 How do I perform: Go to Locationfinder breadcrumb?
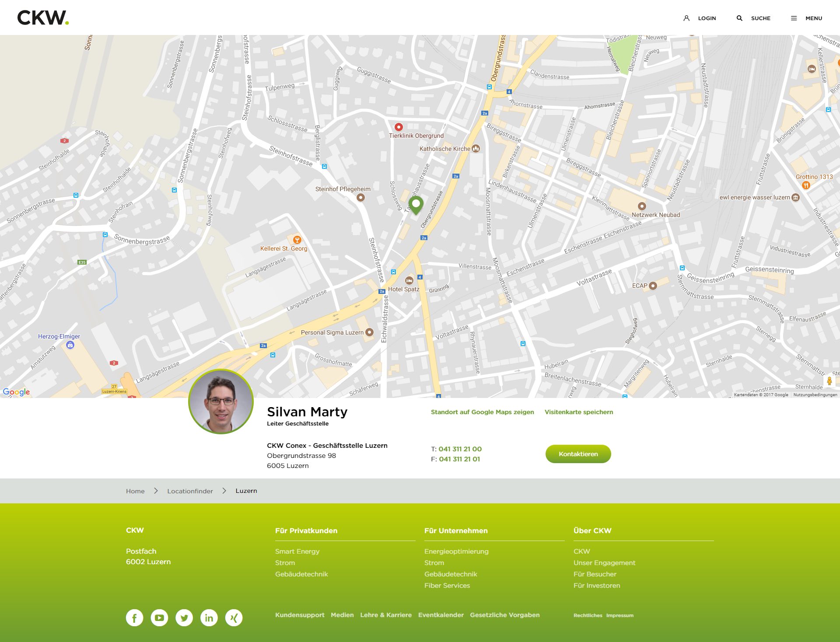190,491
